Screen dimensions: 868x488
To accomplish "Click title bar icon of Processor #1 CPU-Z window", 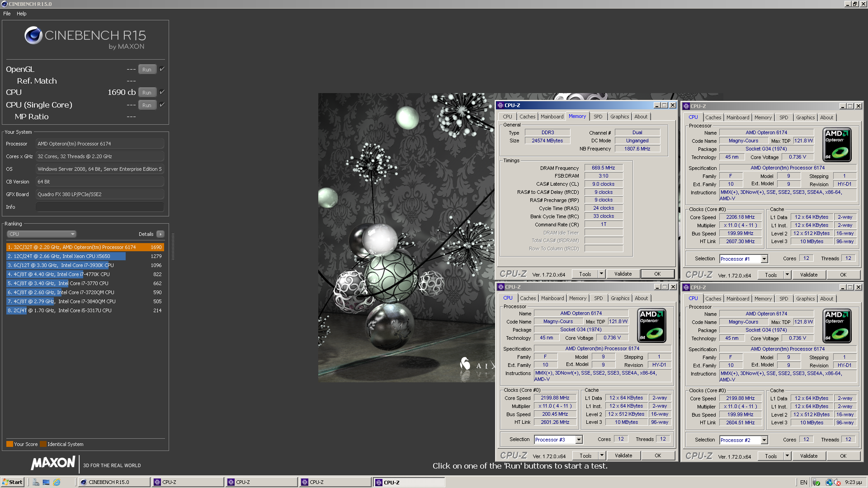I will (x=686, y=106).
